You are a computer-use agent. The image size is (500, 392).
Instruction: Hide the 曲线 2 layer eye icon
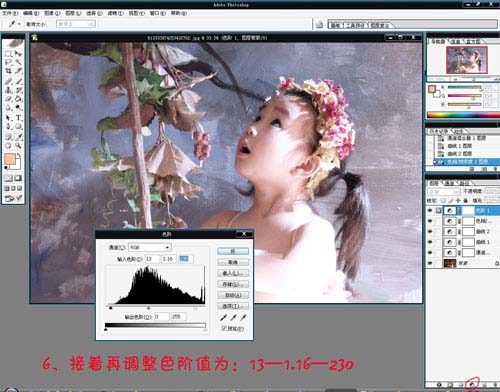[x=430, y=231]
